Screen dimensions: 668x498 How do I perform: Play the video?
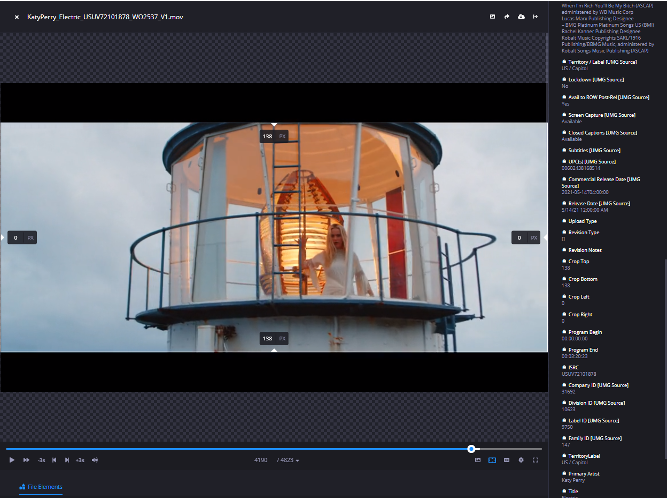coord(12,460)
